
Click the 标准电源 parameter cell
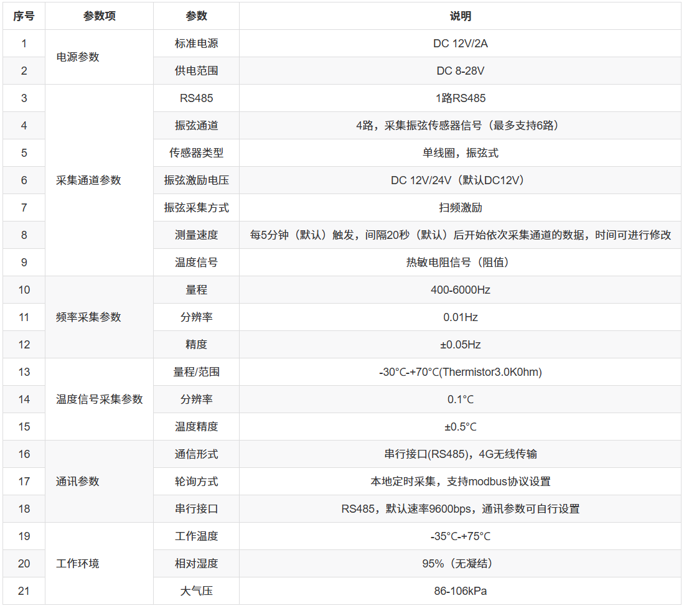click(x=195, y=44)
